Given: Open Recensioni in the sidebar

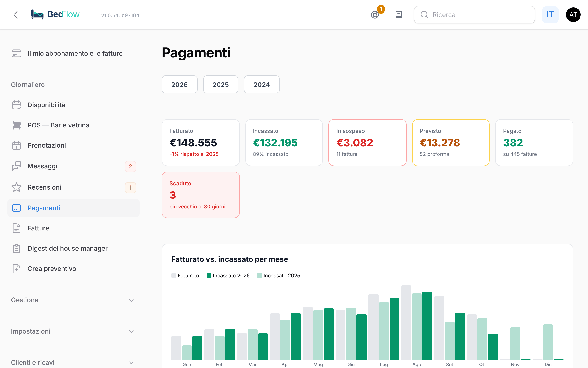Looking at the screenshot, I should pos(73,187).
